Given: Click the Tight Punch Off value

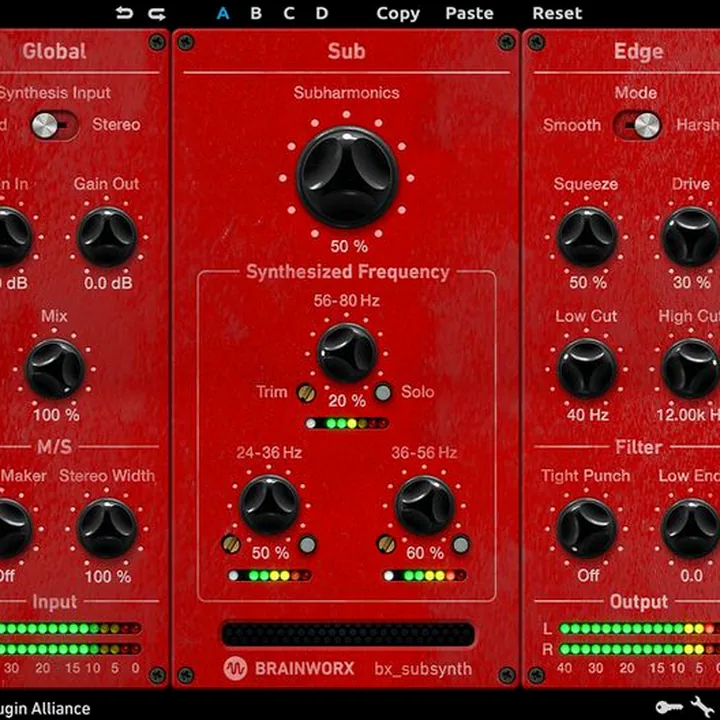Looking at the screenshot, I should tap(588, 575).
